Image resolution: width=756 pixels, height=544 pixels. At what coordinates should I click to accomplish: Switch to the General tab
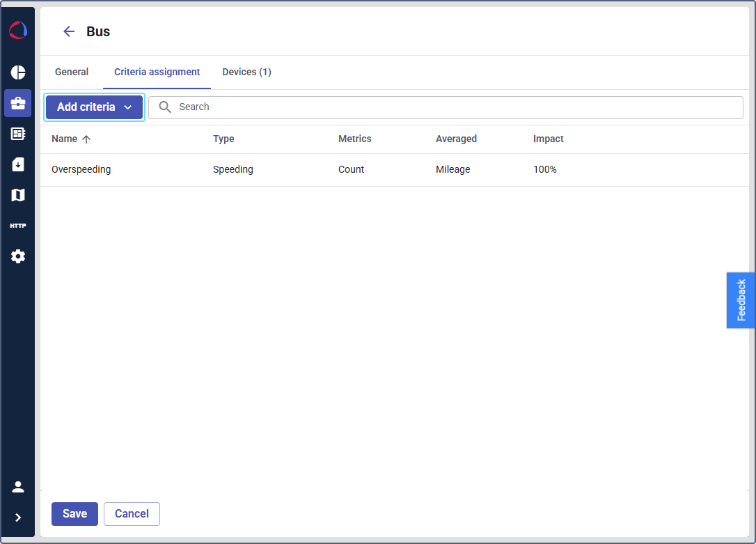coord(72,72)
